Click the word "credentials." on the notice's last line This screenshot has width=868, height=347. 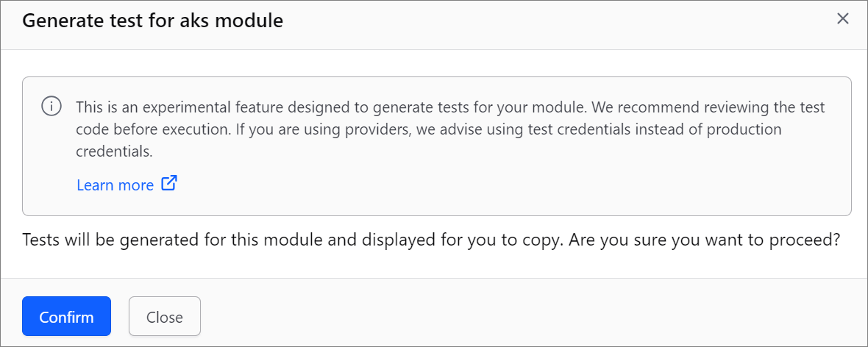pyautogui.click(x=113, y=151)
